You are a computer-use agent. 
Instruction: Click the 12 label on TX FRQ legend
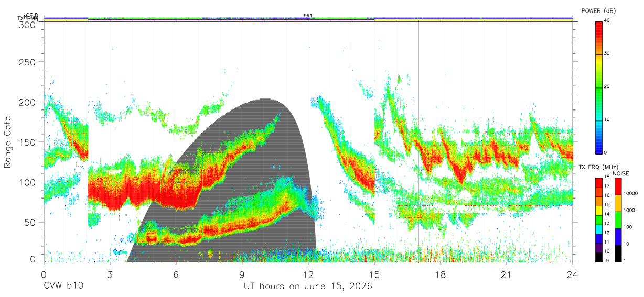607,233
